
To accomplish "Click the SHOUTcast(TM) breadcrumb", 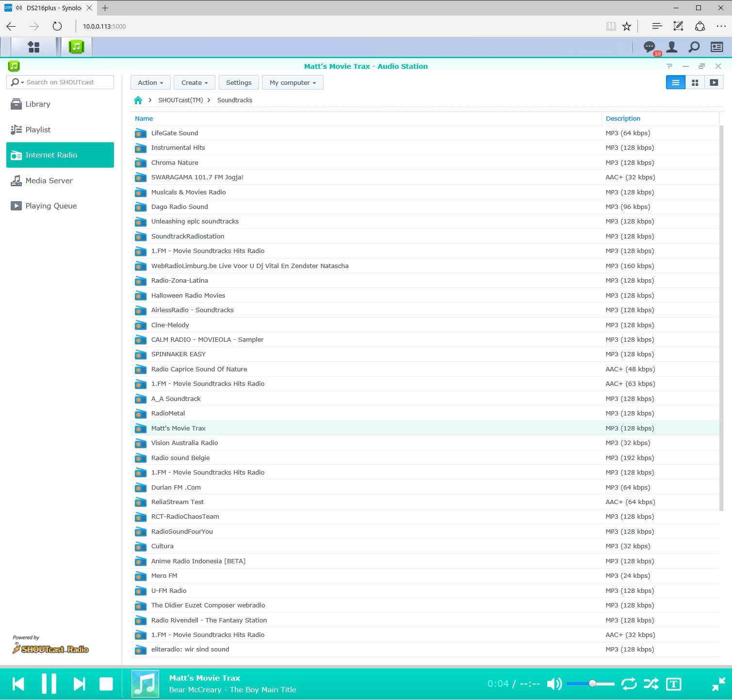I will pos(180,100).
